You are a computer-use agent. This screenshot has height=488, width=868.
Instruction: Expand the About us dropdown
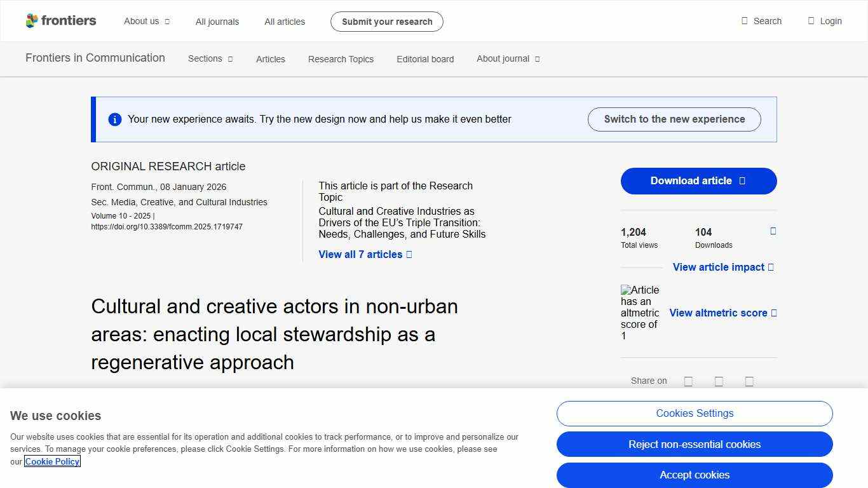point(146,21)
